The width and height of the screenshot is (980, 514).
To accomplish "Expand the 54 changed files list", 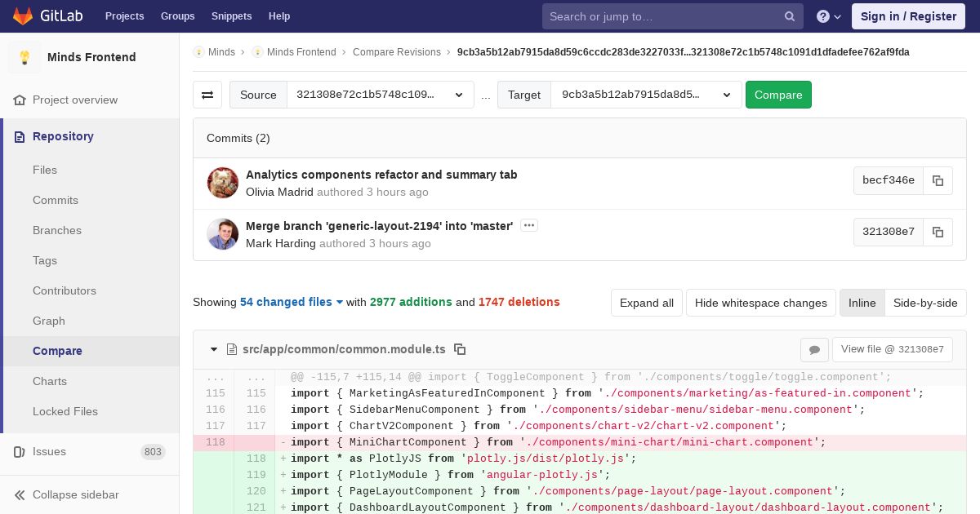I will click(292, 302).
